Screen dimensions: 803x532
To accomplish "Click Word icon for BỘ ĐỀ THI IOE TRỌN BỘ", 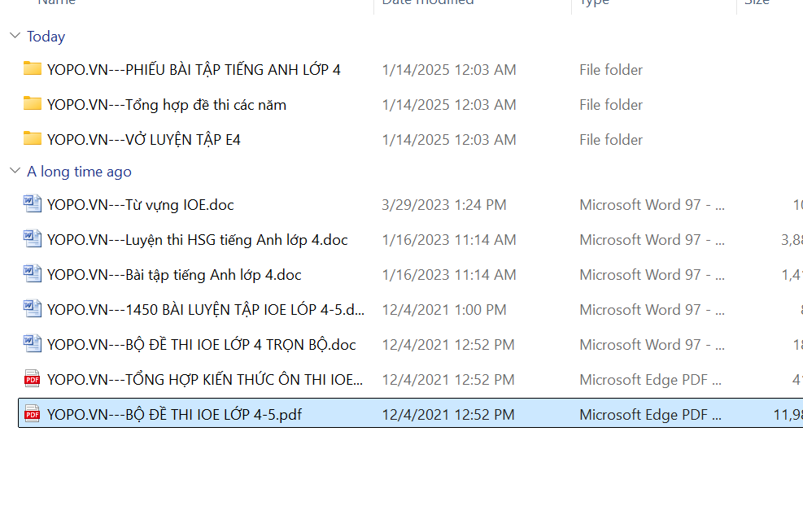I will (33, 344).
